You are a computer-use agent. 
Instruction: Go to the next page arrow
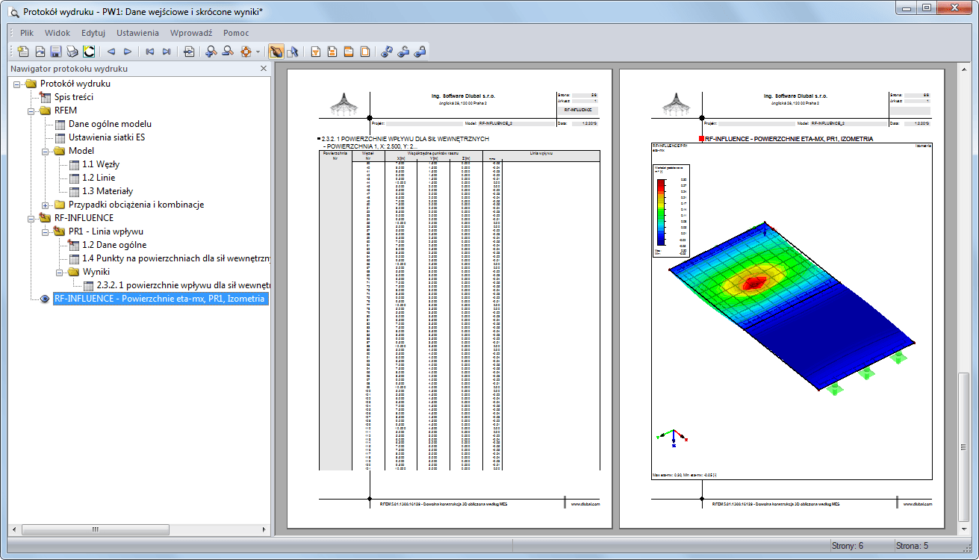[x=128, y=52]
